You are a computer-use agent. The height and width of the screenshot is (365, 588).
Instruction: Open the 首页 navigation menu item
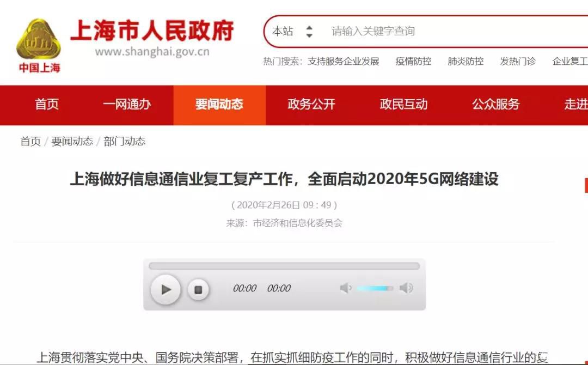pyautogui.click(x=47, y=105)
